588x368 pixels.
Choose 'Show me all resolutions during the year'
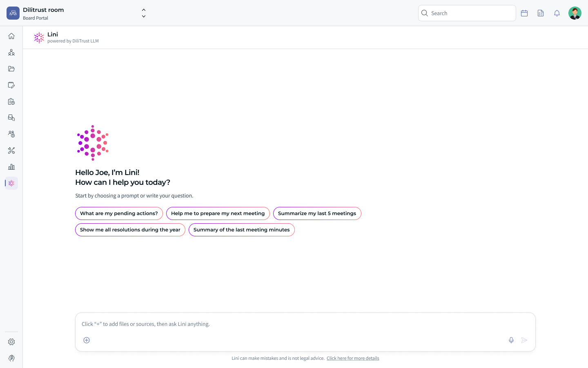[x=130, y=230]
